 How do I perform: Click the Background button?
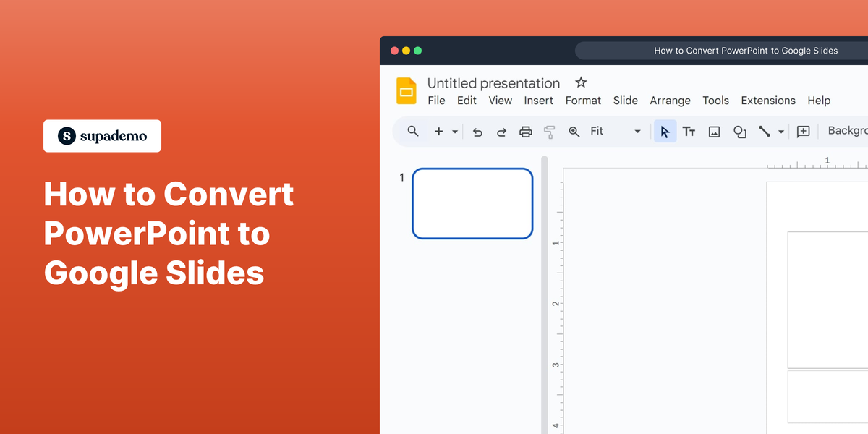[847, 131]
